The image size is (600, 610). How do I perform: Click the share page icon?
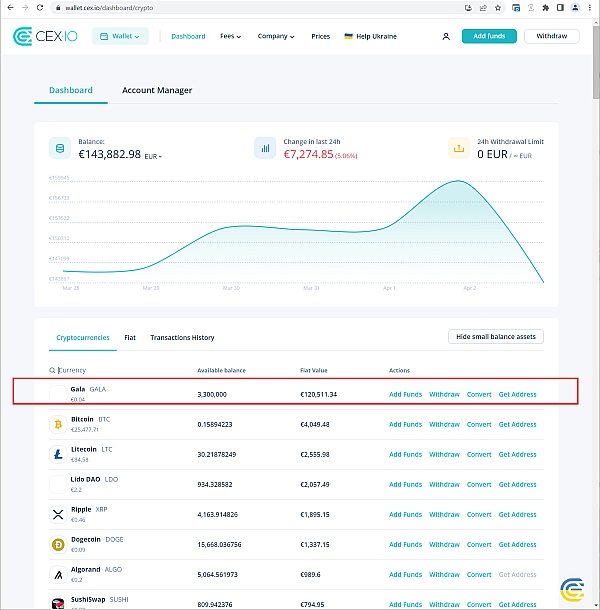[483, 7]
